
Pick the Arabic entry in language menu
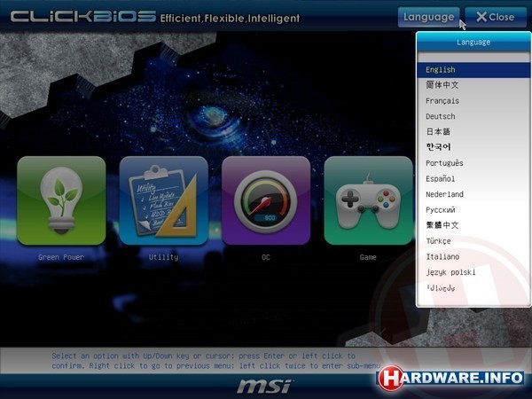point(473,288)
